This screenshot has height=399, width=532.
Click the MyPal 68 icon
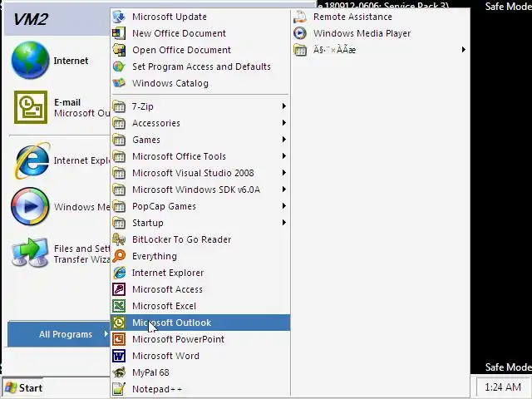pyautogui.click(x=119, y=372)
